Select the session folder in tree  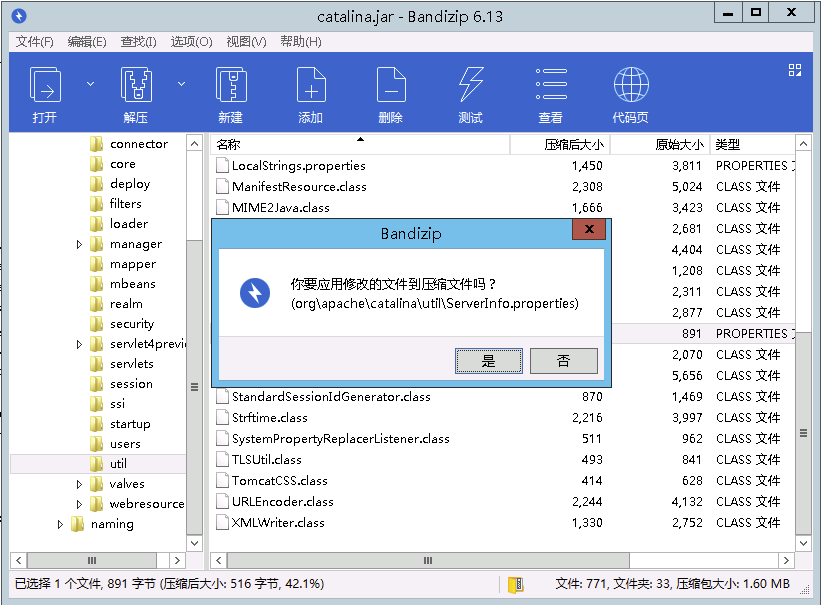point(121,384)
